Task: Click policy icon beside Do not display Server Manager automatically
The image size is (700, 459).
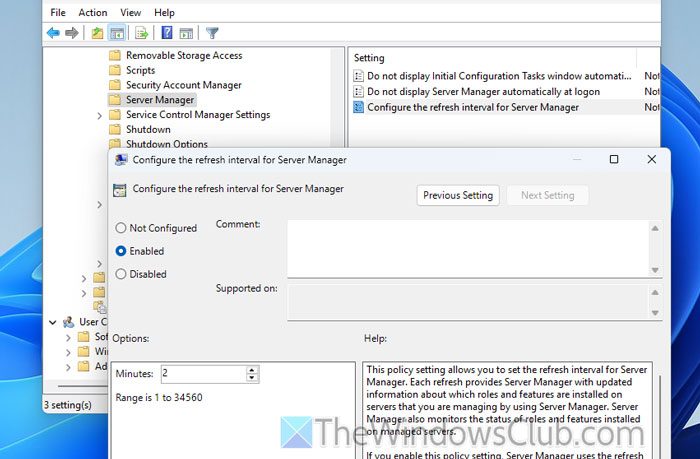Action: [x=358, y=92]
